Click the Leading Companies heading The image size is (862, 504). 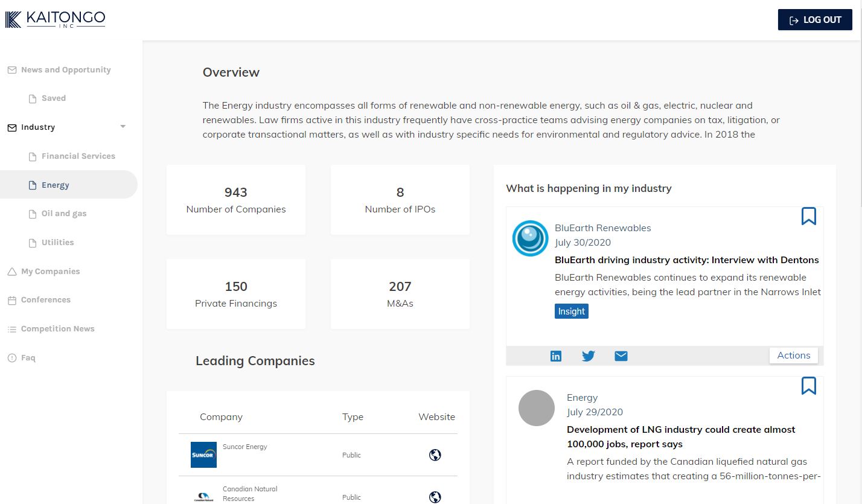255,361
